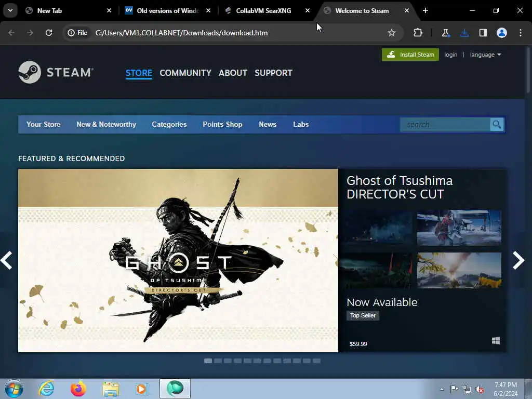Screen dimensions: 532x399
Task: Expand the tab search chevron
Action: point(10,10)
